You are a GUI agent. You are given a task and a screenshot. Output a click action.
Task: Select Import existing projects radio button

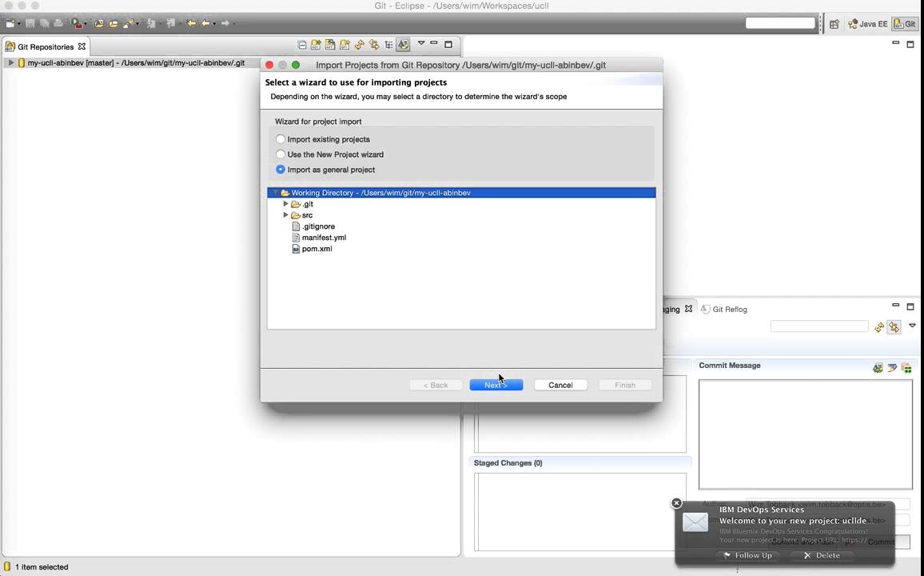(281, 139)
